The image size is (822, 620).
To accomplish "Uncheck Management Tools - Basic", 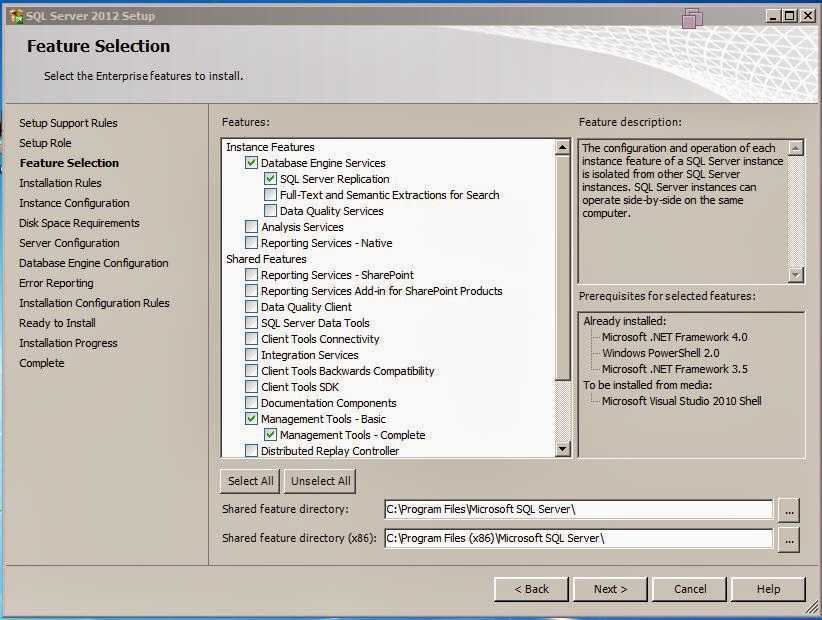I will point(251,419).
